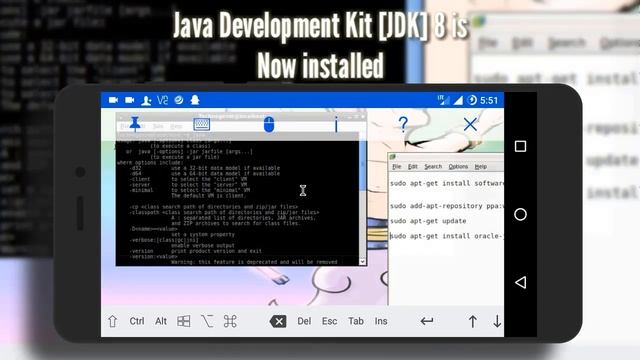This screenshot has height=360, width=640.
Task: Tap the down arrow key
Action: tap(497, 322)
